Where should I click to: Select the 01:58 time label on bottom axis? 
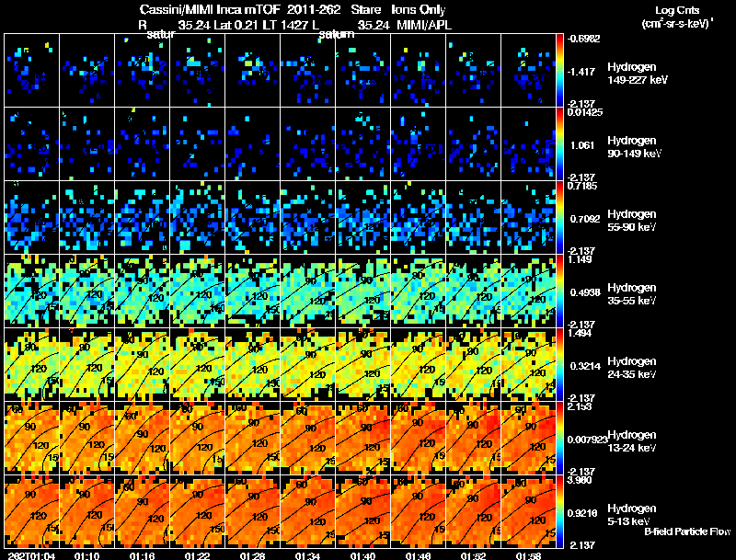tap(529, 554)
